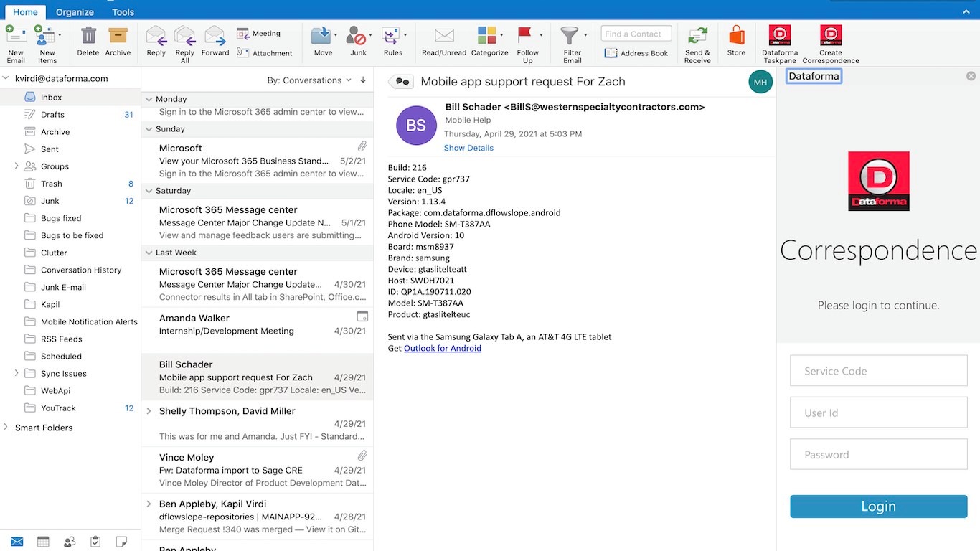The image size is (980, 551).
Task: Switch to Mail view
Action: [17, 542]
